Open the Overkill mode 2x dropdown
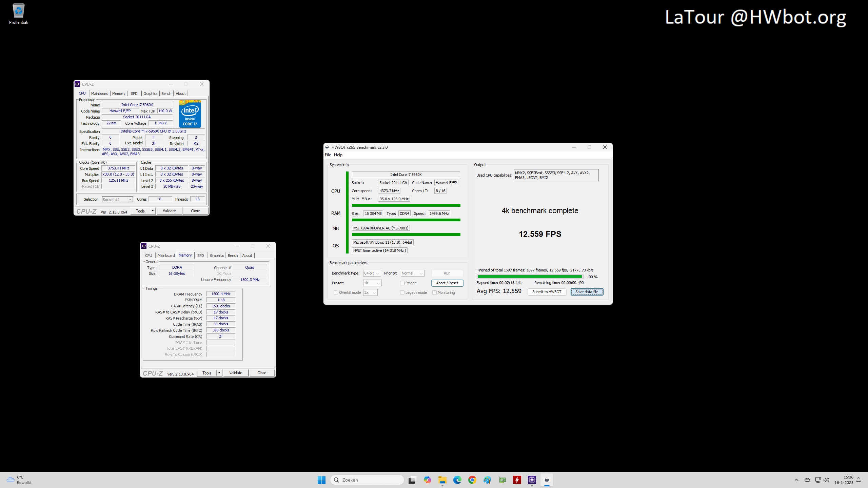Screen dimensions: 868x488 pyautogui.click(x=370, y=292)
